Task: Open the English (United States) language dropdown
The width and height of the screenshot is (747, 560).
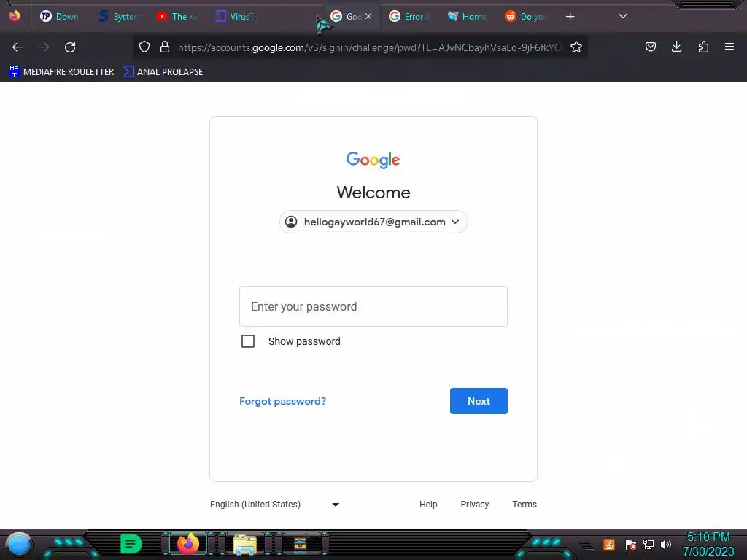Action: (x=275, y=505)
